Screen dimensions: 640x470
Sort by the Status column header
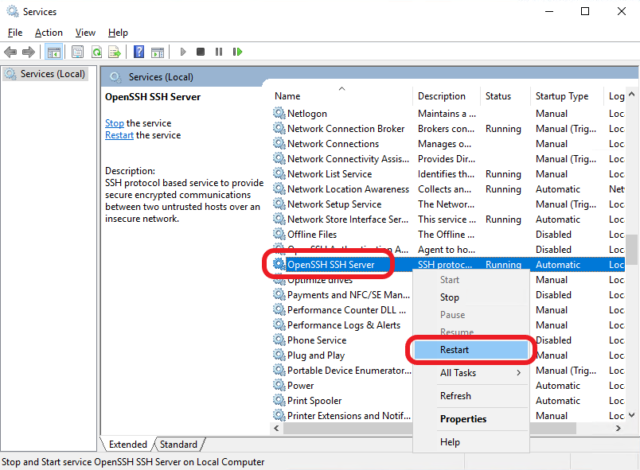coord(505,96)
